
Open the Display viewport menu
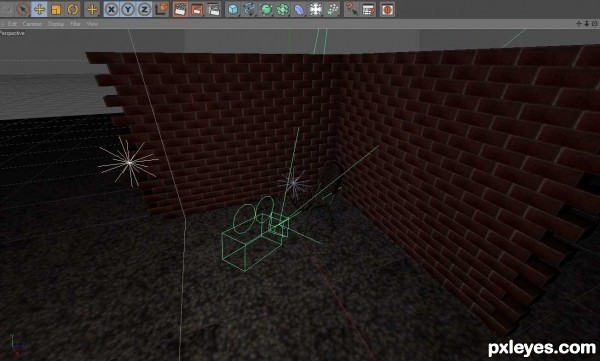coord(56,24)
